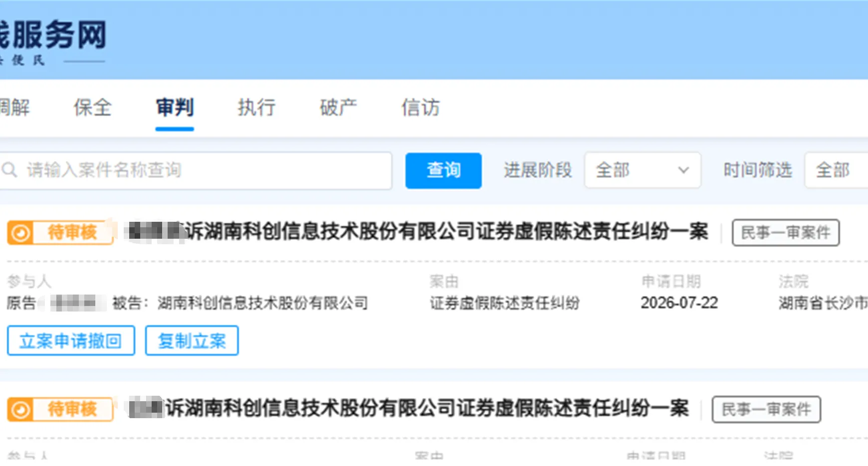This screenshot has width=868, height=466.
Task: Click the second case's 待审核 status icon
Action: click(x=21, y=410)
